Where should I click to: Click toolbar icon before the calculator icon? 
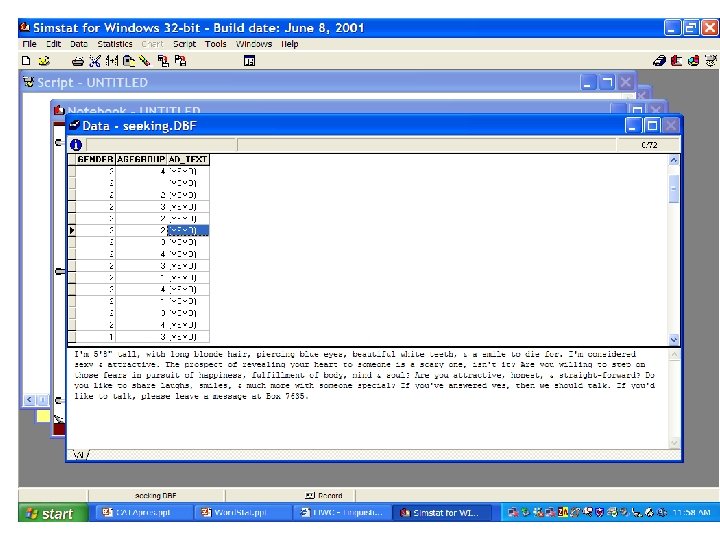click(x=180, y=61)
